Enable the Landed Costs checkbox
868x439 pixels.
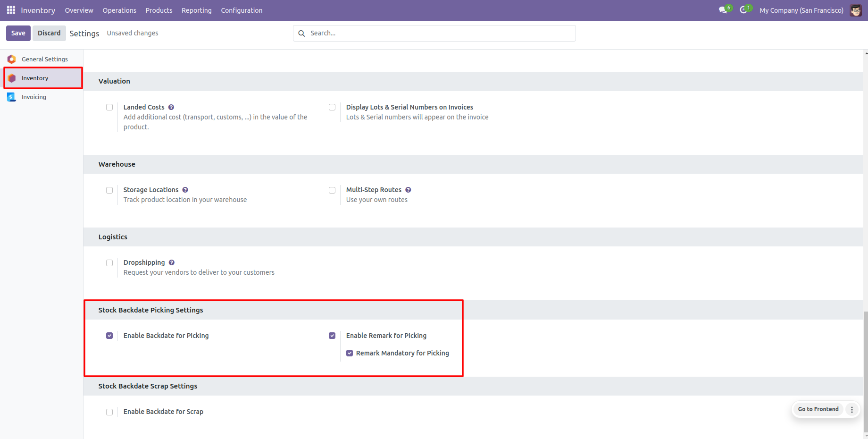109,107
